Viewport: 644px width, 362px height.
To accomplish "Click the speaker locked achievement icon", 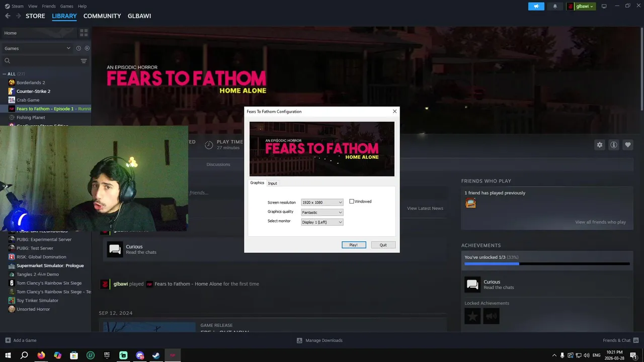I will click(492, 316).
